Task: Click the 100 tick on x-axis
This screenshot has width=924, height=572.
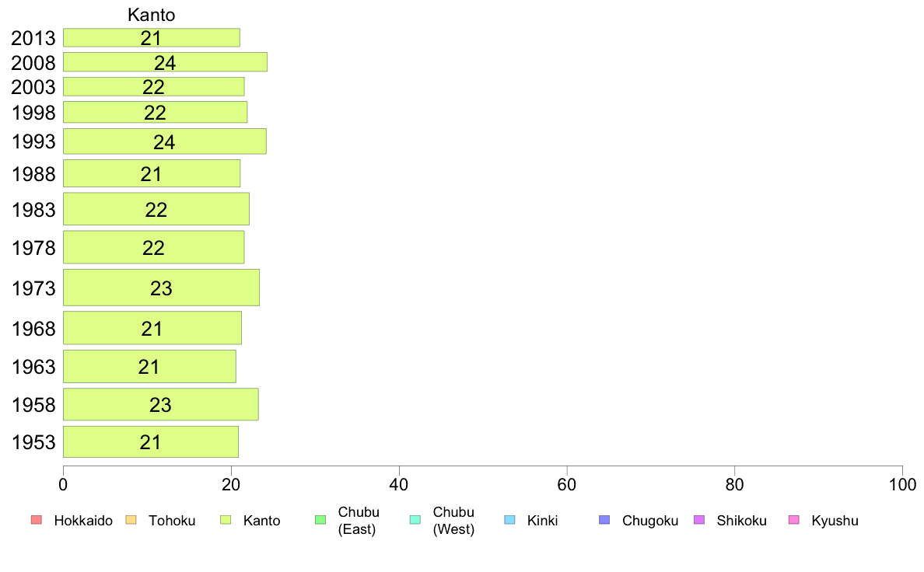Action: point(902,485)
